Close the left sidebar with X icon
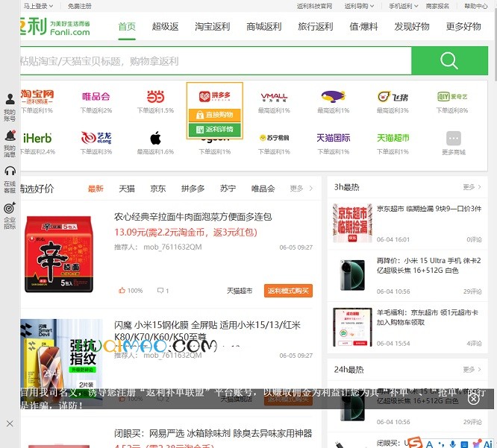497x448 pixels. pos(10,423)
